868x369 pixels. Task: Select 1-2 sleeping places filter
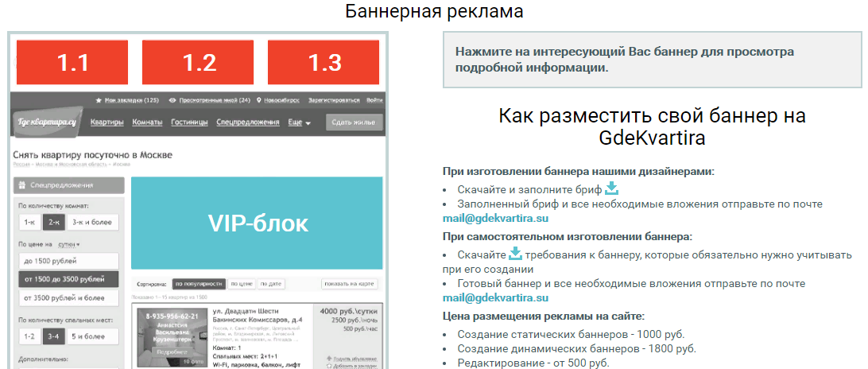click(29, 336)
